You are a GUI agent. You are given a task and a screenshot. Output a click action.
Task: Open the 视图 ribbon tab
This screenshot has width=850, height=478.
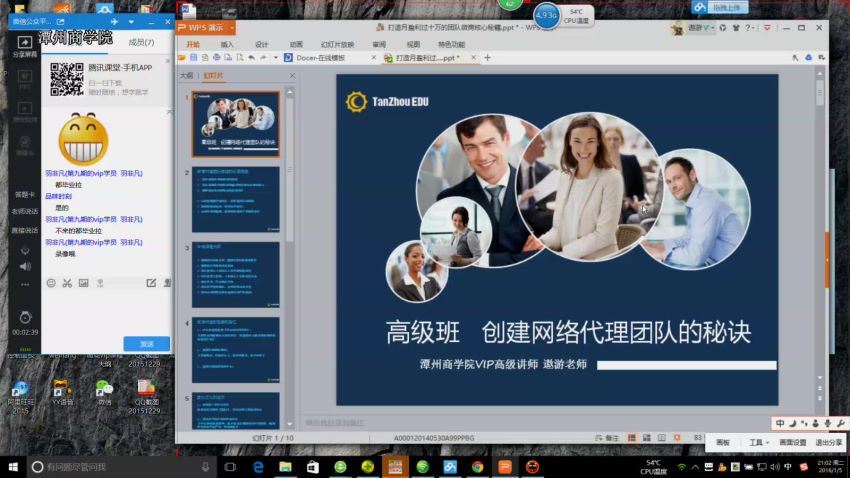click(x=413, y=44)
